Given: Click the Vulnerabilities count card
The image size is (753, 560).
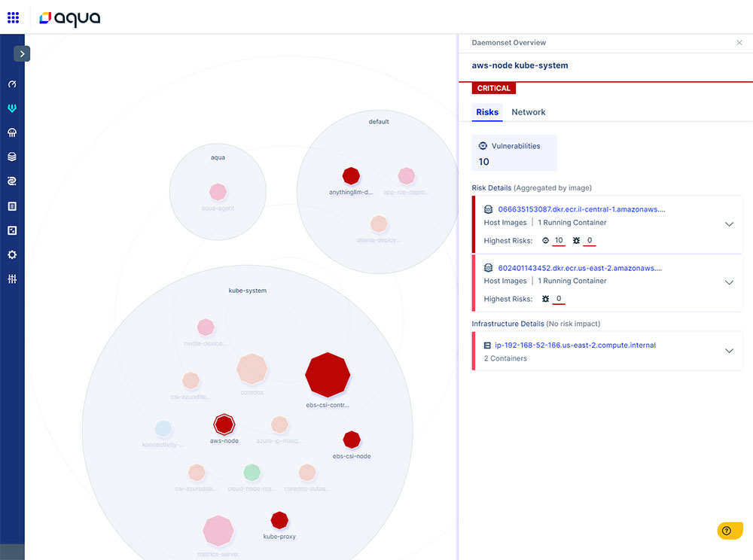Looking at the screenshot, I should [514, 153].
